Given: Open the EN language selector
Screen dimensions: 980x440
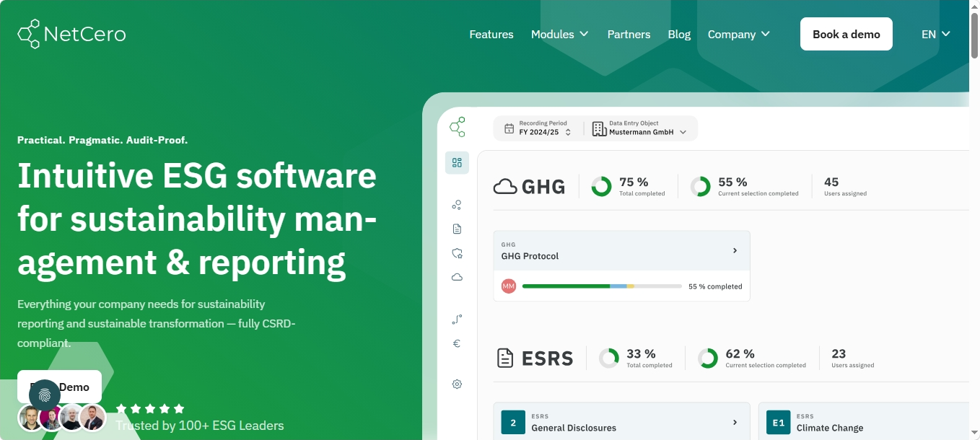Looking at the screenshot, I should [936, 34].
